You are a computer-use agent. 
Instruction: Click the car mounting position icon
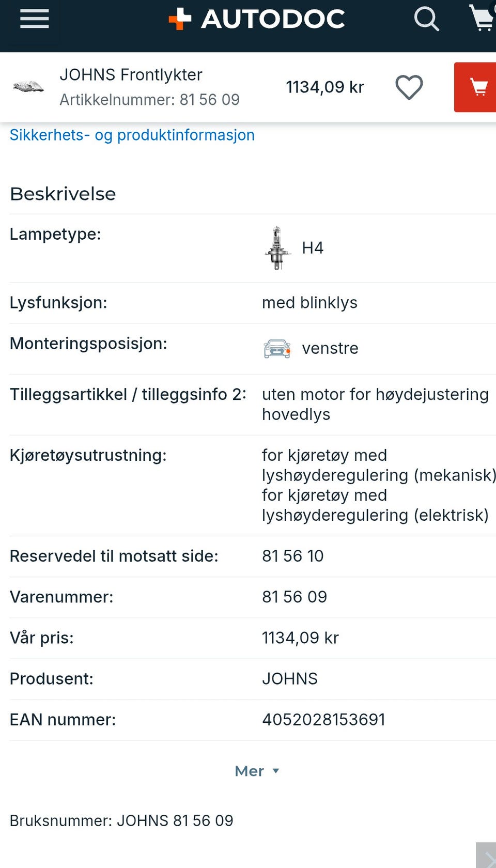point(277,349)
